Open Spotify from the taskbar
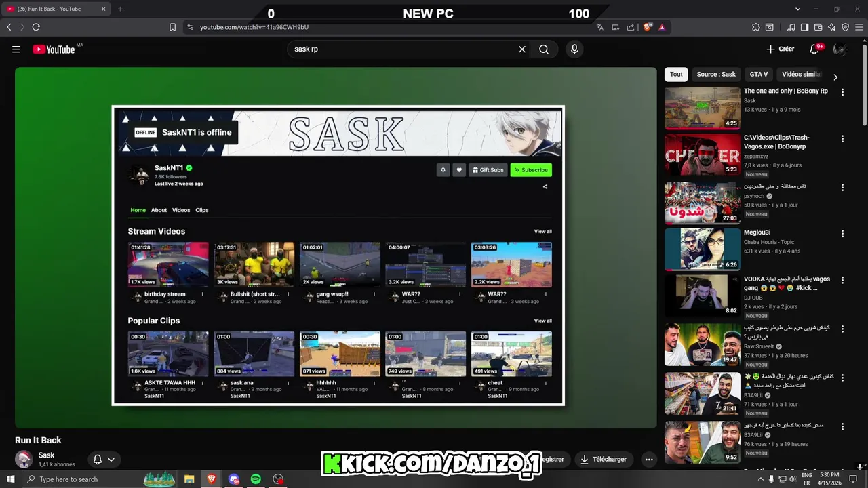 [256, 479]
